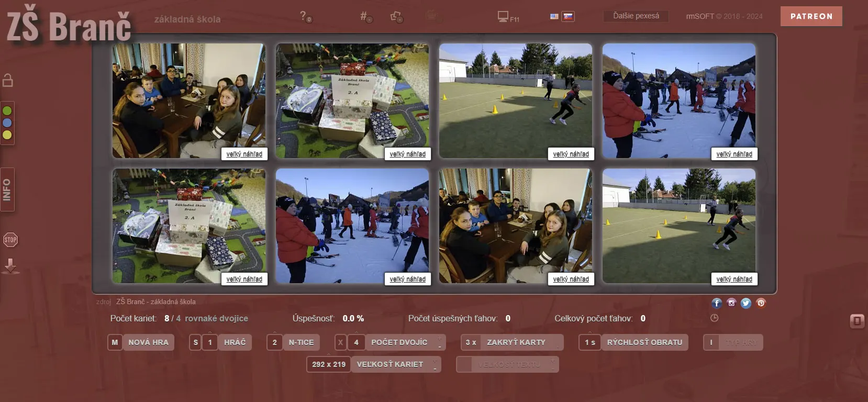Change the RÝCHLOSŤ OBRATU speed setting

(644, 342)
